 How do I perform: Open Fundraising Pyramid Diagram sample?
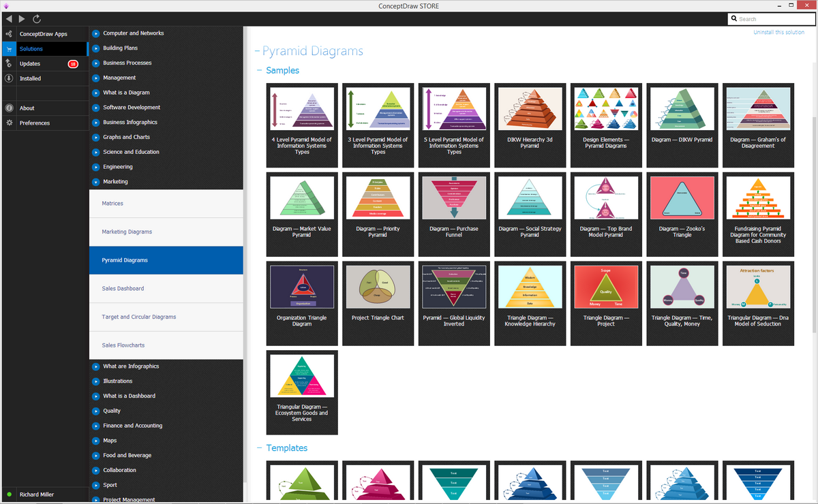758,214
